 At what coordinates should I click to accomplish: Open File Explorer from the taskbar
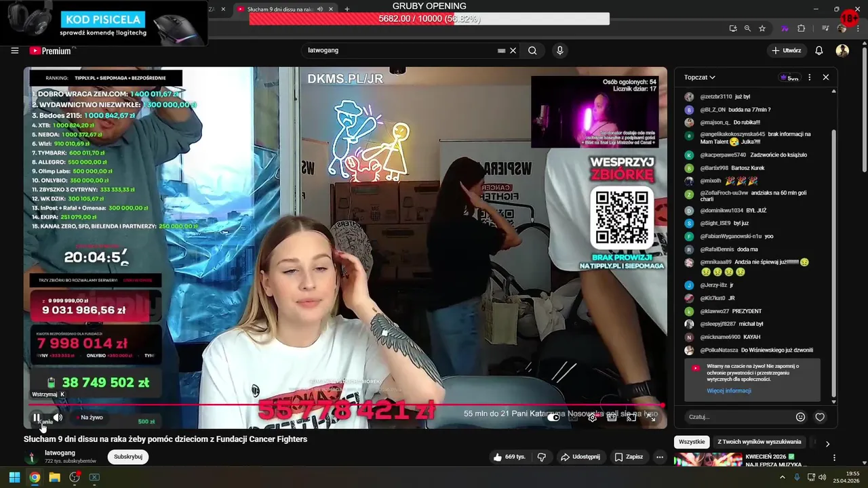(x=55, y=477)
